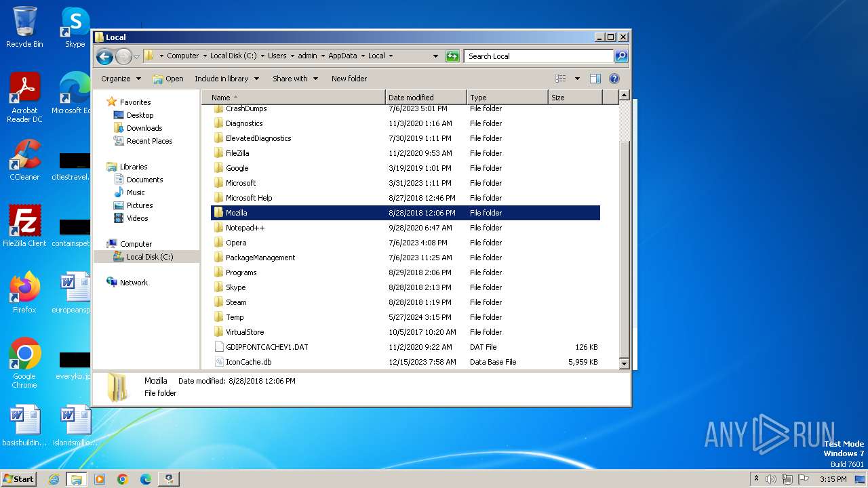Open the Recycle Bin desktop icon
Screen dimensions: 868x488
[24, 27]
